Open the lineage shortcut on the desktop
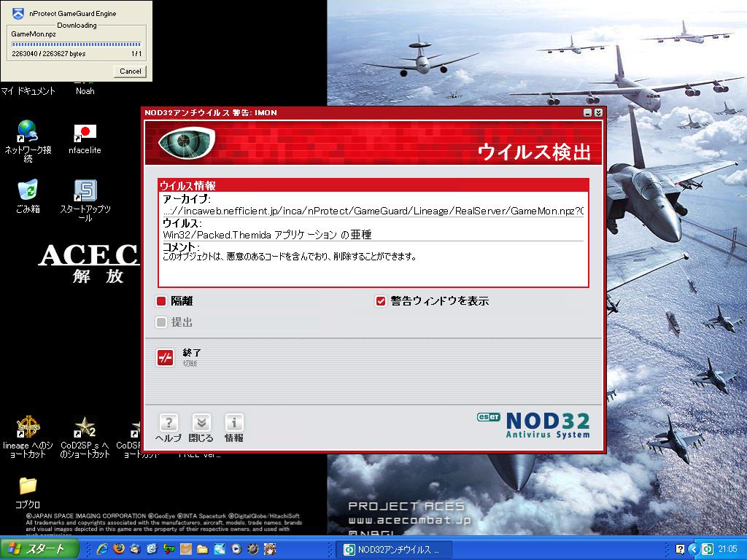 28,437
